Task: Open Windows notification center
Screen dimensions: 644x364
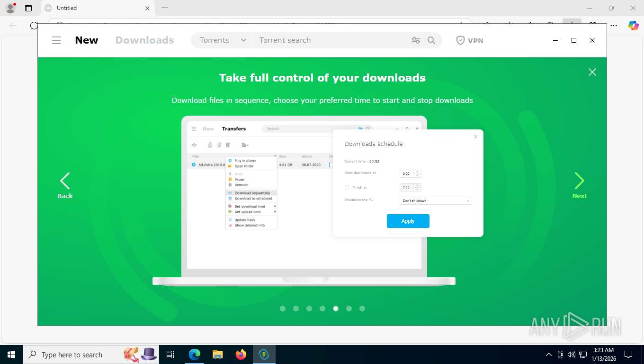Action: click(628, 355)
